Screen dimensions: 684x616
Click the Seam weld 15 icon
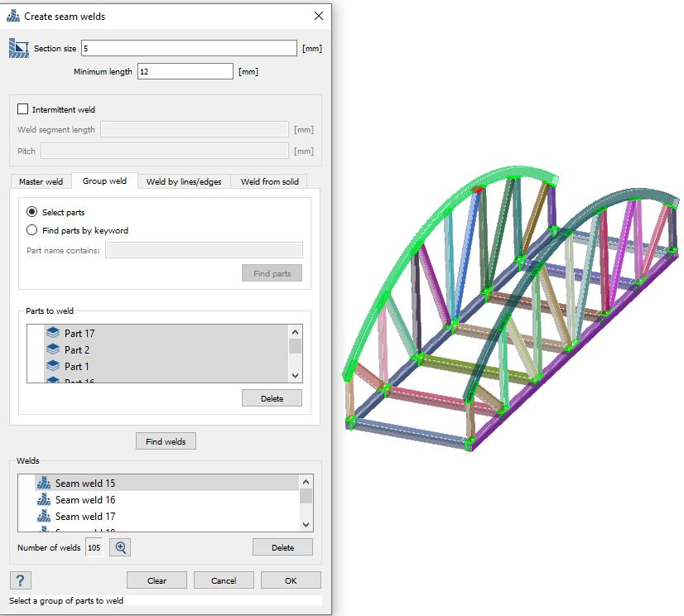click(x=45, y=483)
